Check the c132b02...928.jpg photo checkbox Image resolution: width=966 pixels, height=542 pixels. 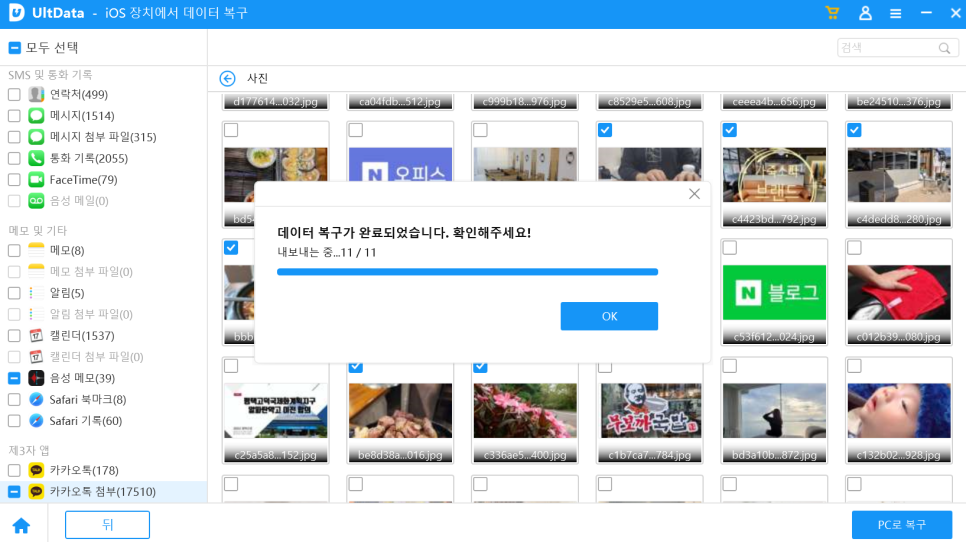[x=854, y=366]
